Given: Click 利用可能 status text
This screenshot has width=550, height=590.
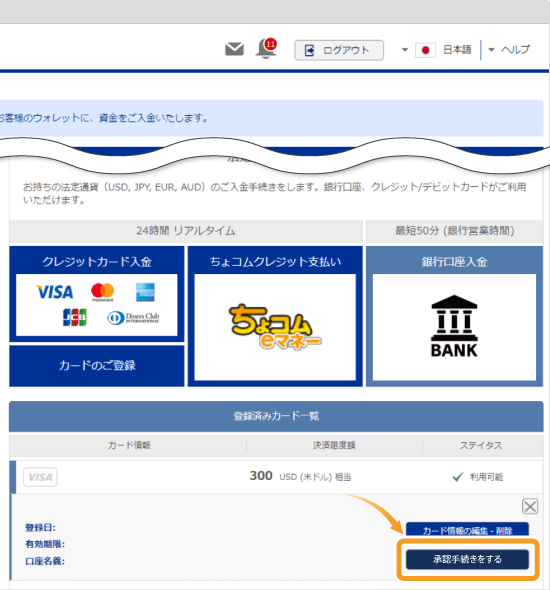Looking at the screenshot, I should click(486, 477).
